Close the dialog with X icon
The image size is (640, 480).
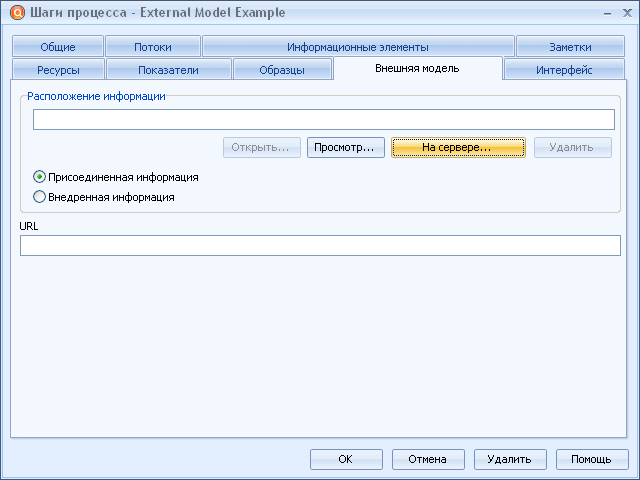627,13
